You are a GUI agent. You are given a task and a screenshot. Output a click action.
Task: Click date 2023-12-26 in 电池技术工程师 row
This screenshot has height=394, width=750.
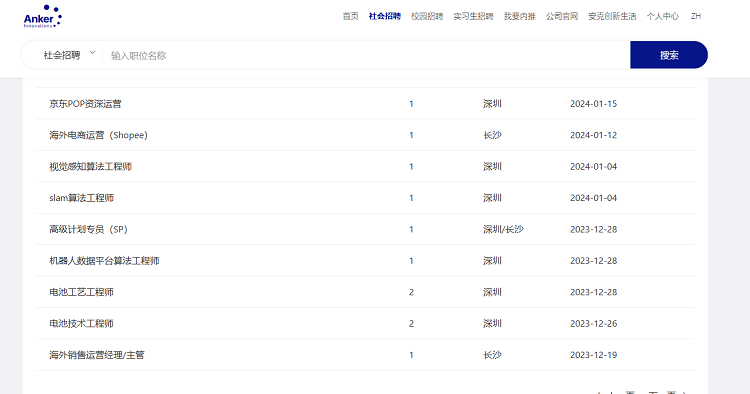tap(593, 324)
